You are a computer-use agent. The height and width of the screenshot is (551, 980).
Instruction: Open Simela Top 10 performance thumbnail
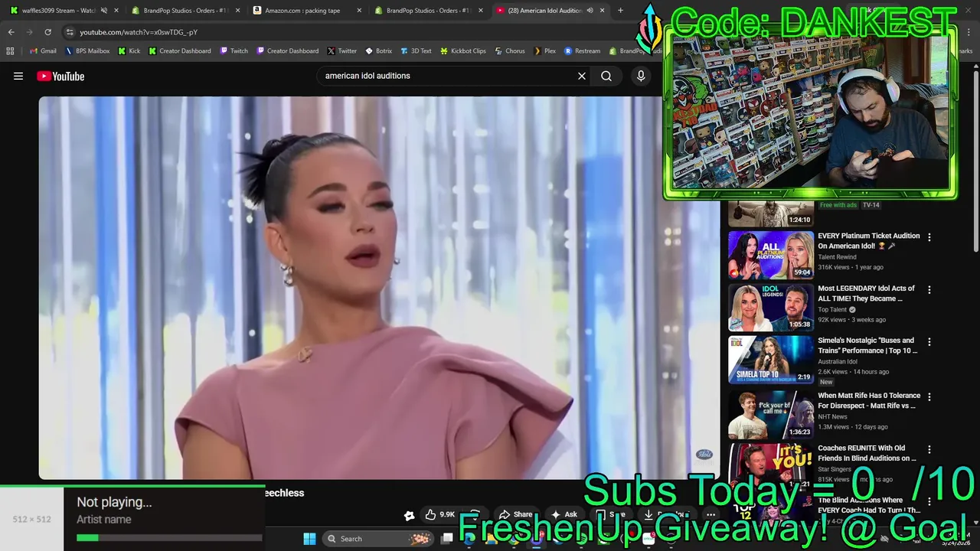coord(770,359)
